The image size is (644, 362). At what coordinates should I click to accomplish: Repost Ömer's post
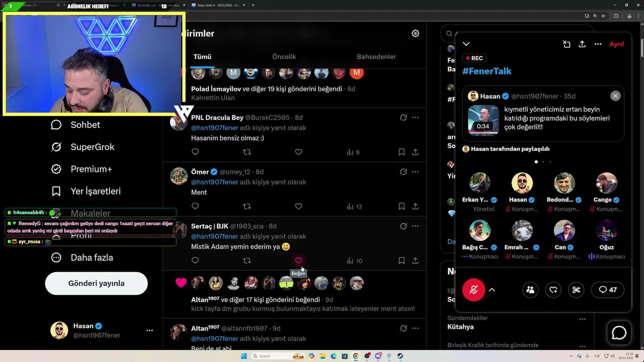click(x=247, y=206)
